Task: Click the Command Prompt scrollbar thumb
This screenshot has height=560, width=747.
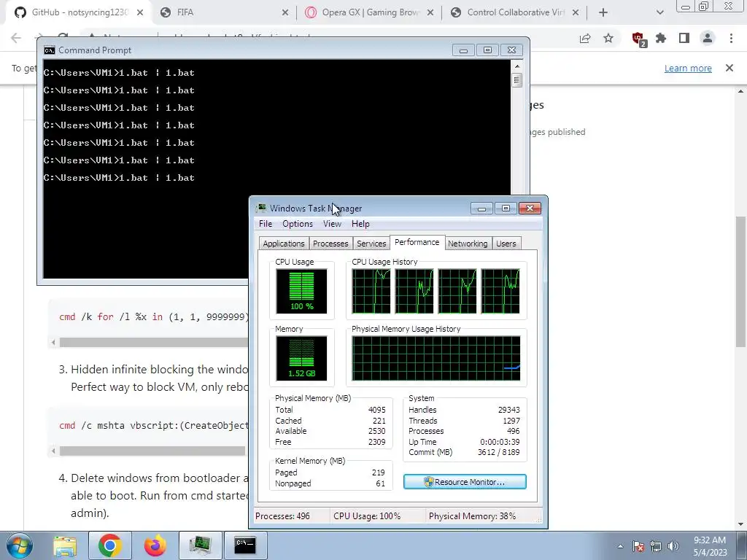Action: (517, 79)
